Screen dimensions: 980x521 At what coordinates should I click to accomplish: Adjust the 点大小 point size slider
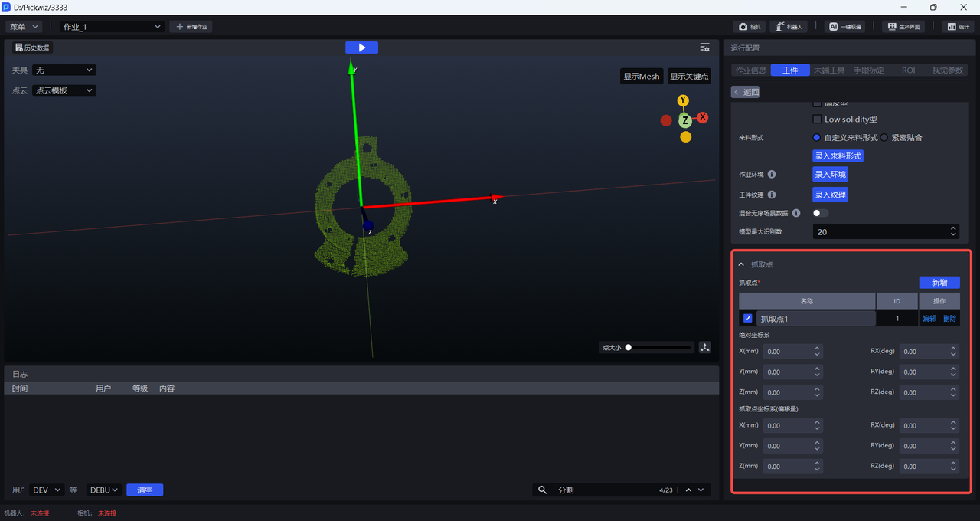(x=629, y=347)
